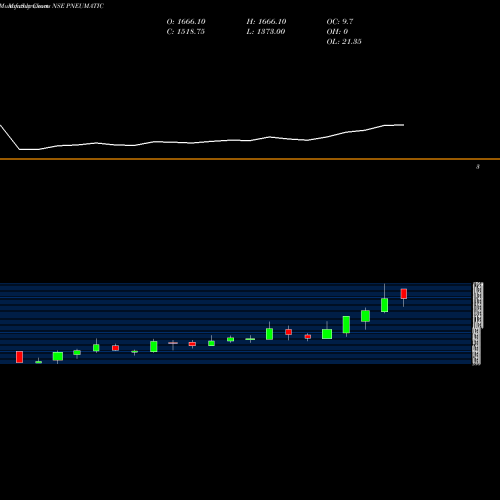Click the OH: 0 reading
Viewport: 500px width, 500px height.
pos(337,32)
